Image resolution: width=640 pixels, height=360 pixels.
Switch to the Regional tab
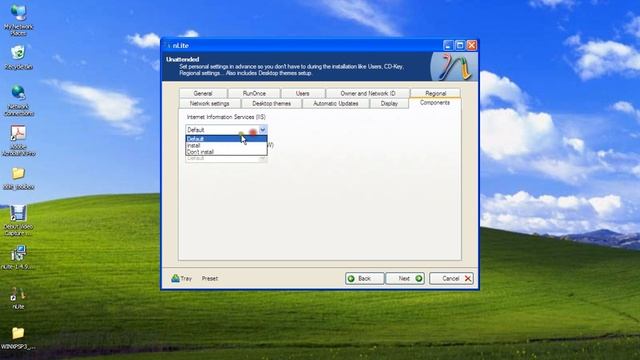435,93
